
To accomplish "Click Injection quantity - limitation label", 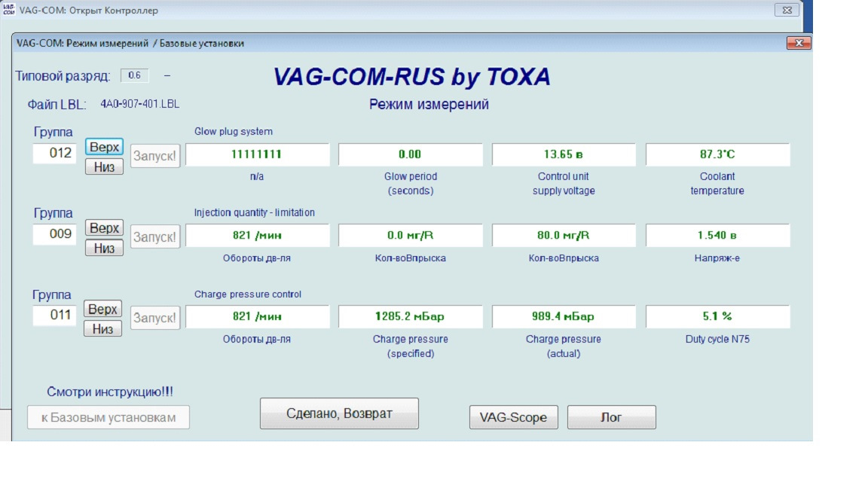I will pyautogui.click(x=254, y=212).
